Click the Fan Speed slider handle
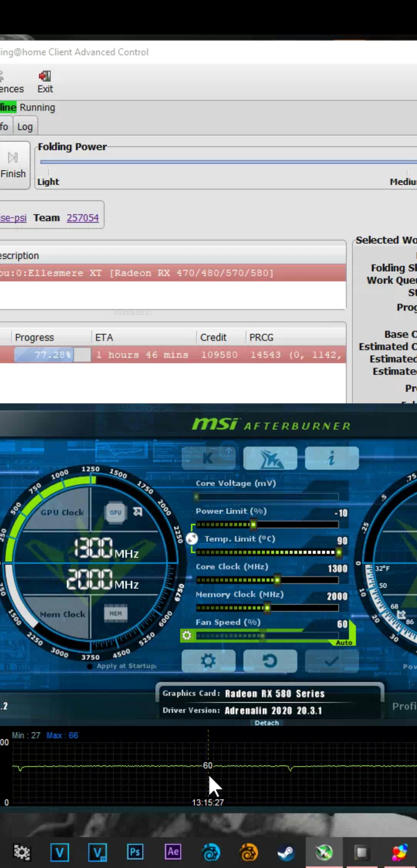The height and width of the screenshot is (868, 417). [263, 636]
